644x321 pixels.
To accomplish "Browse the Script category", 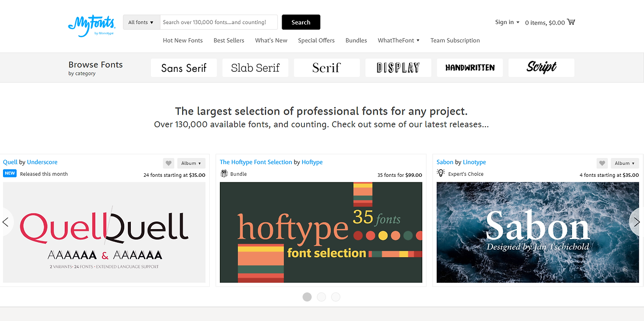I will coord(541,68).
